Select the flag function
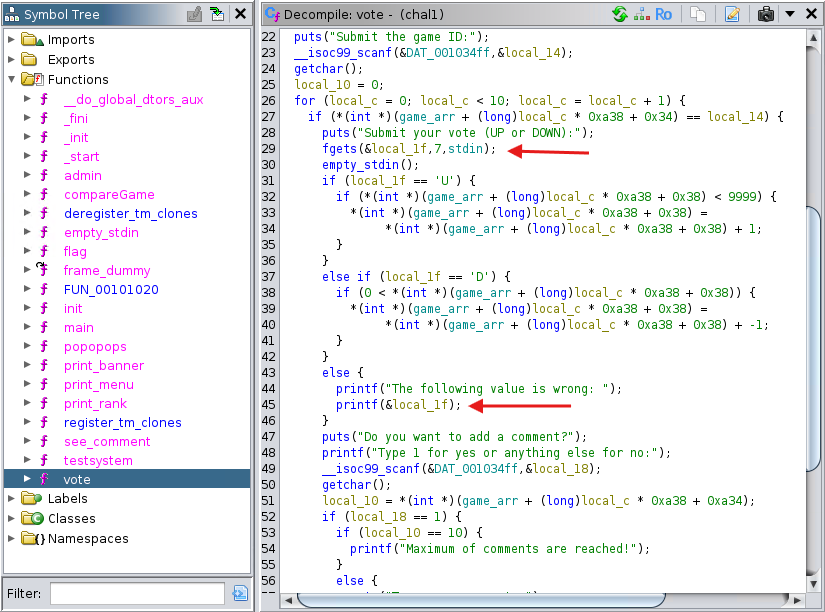The width and height of the screenshot is (825, 612). click(75, 251)
